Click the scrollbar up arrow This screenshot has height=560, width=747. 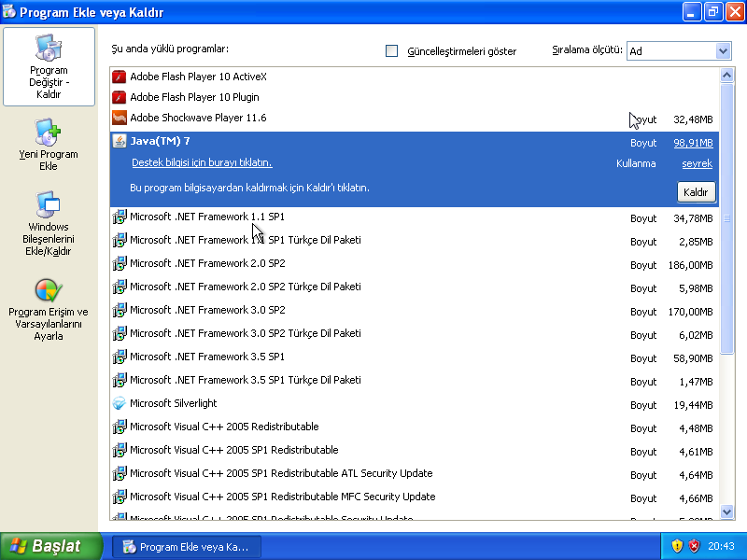[x=726, y=75]
